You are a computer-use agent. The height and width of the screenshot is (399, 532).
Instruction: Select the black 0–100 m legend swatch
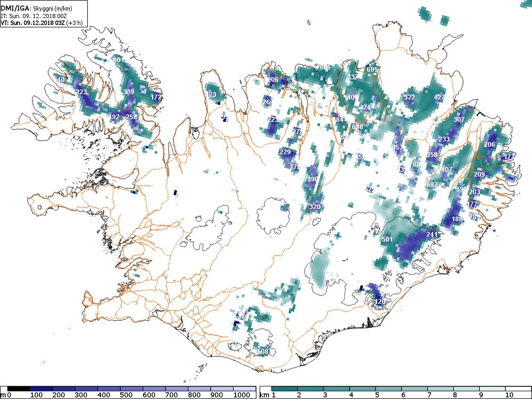pyautogui.click(x=19, y=389)
